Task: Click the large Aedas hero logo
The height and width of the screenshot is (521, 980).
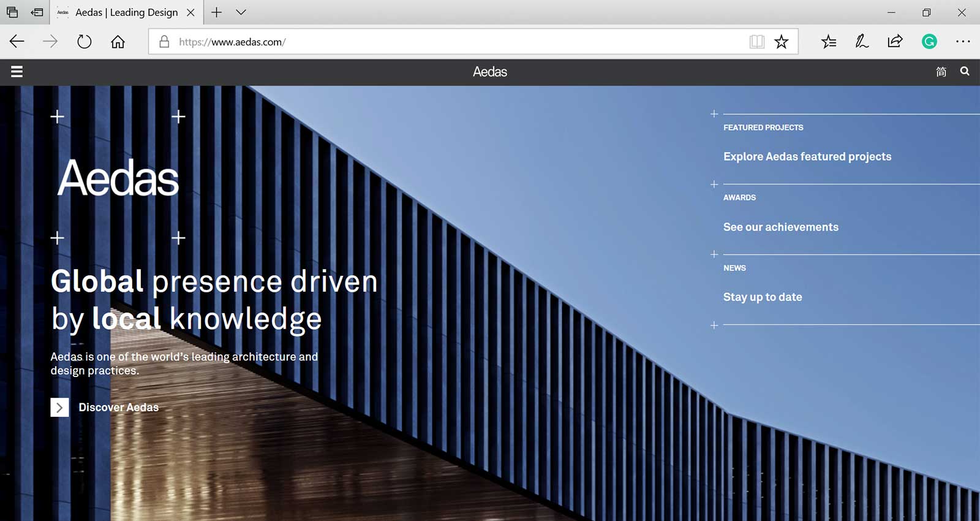Action: [118, 178]
